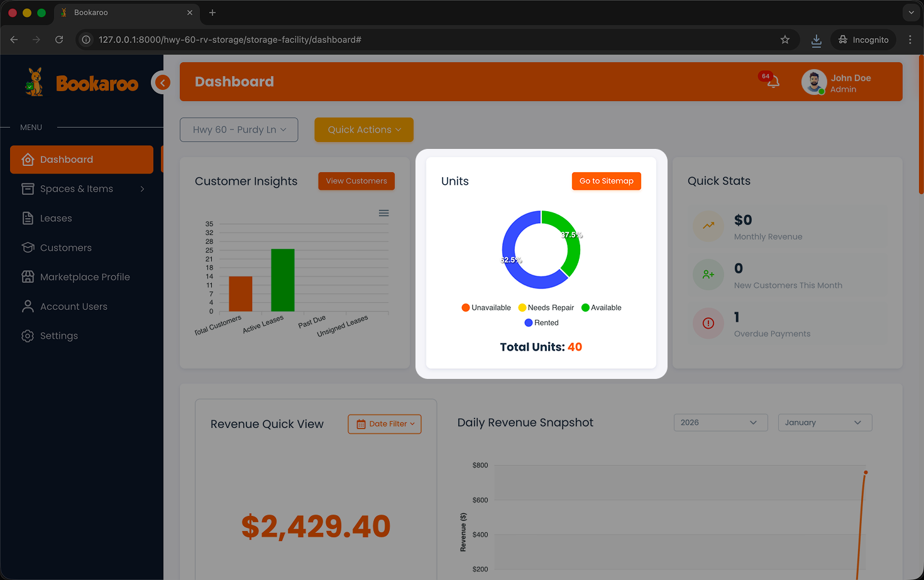
Task: Toggle the Needs Repair legend series
Action: [546, 308]
